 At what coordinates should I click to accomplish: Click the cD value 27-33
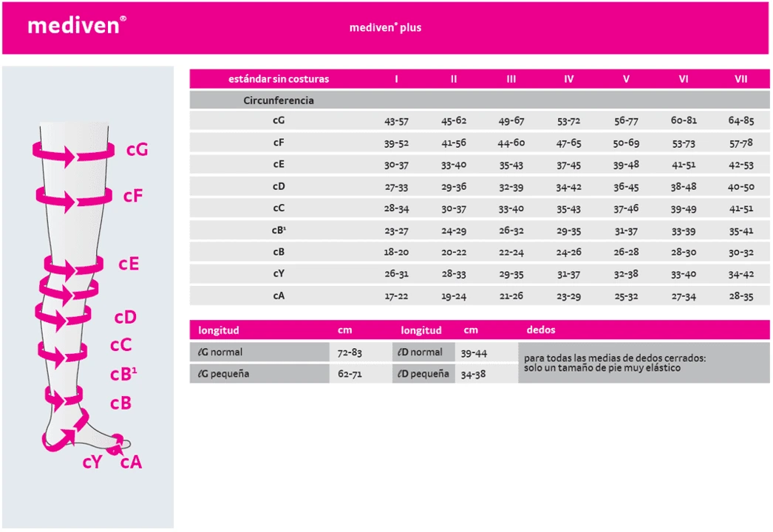[396, 187]
